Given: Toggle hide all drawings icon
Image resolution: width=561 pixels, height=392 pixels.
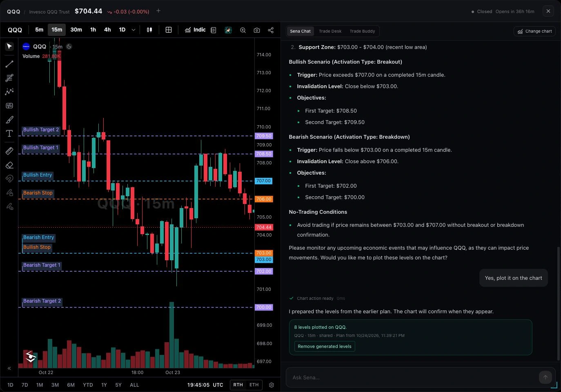Looking at the screenshot, I should (9, 206).
